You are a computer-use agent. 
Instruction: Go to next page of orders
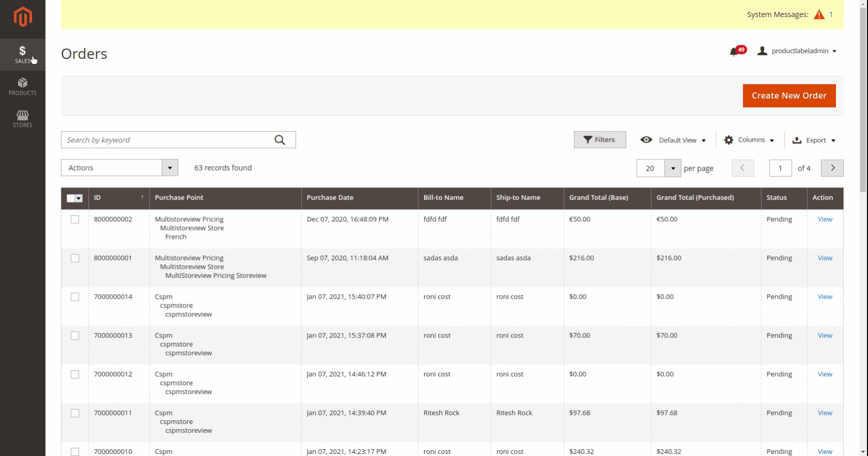[x=832, y=168]
